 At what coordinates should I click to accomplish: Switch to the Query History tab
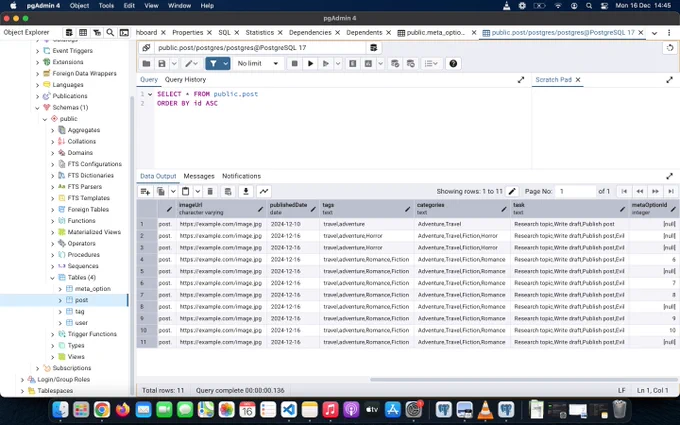coord(185,80)
